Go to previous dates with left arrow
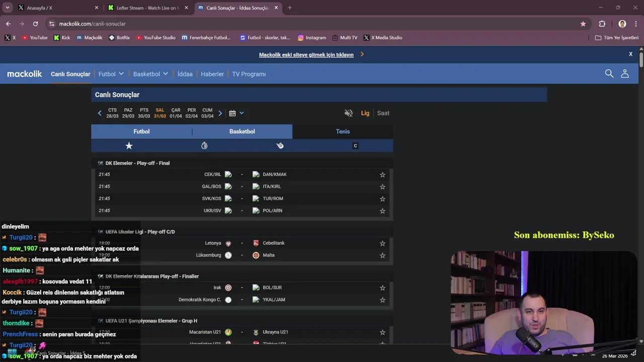Screen dimensions: 644x362 pyautogui.click(x=100, y=113)
